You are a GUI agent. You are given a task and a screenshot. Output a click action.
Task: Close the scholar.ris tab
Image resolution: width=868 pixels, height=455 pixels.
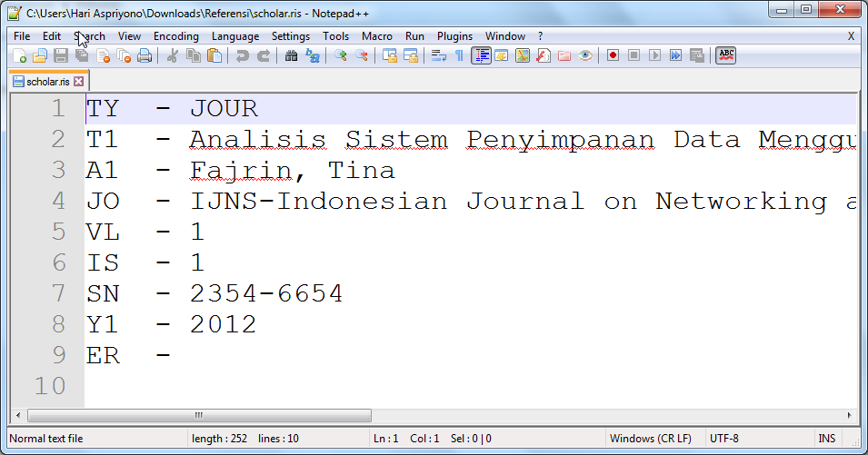tap(79, 82)
